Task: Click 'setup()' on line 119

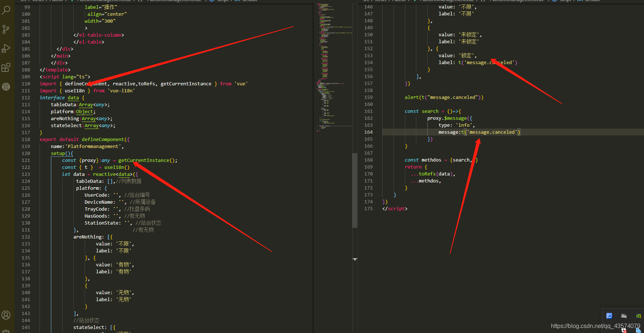Action: (60, 153)
